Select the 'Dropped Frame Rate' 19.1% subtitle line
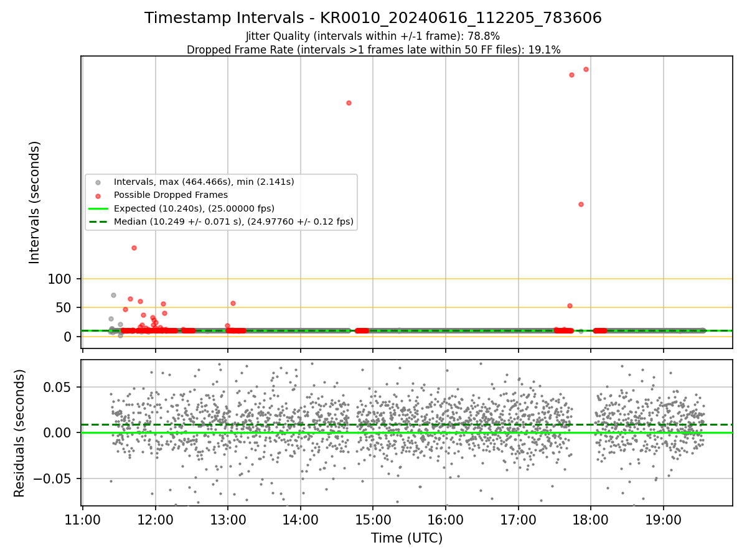 click(x=374, y=50)
